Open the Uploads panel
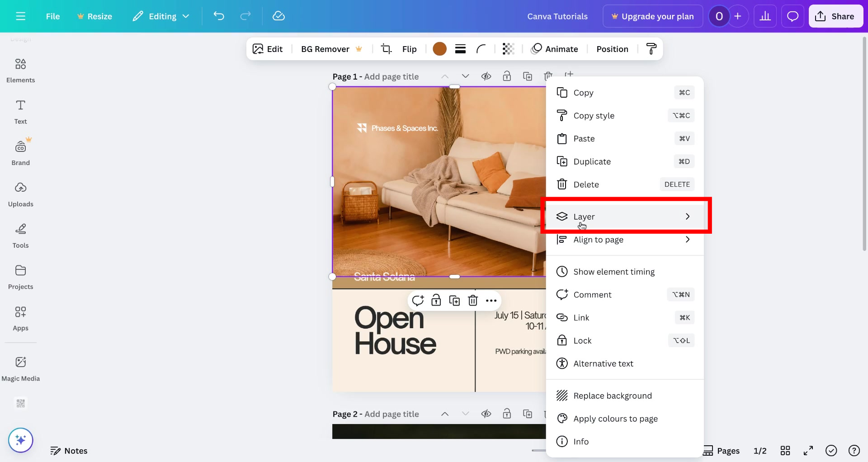This screenshot has height=462, width=868. point(20,194)
